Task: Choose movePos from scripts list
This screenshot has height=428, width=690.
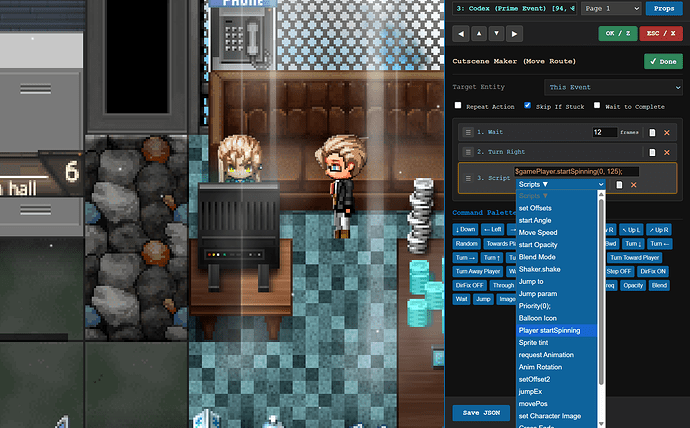Action: point(557,404)
